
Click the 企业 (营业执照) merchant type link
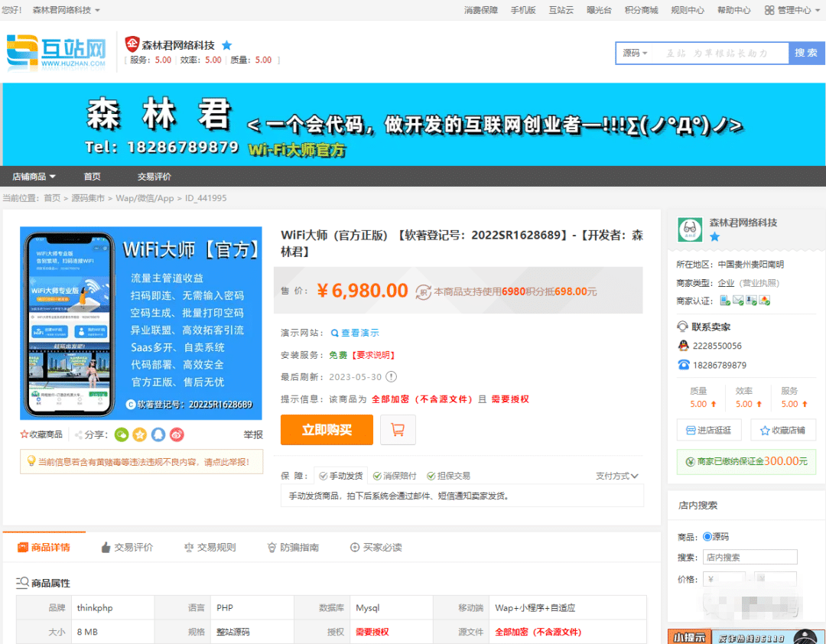point(748,283)
